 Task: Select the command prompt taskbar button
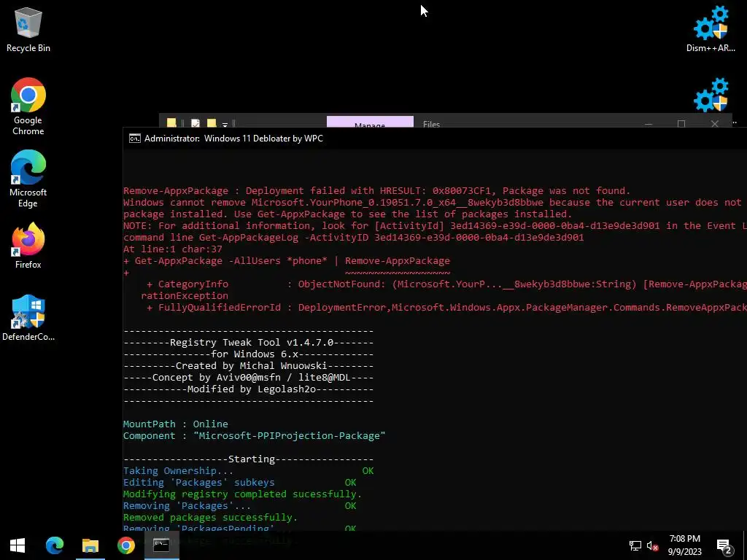coord(161,545)
